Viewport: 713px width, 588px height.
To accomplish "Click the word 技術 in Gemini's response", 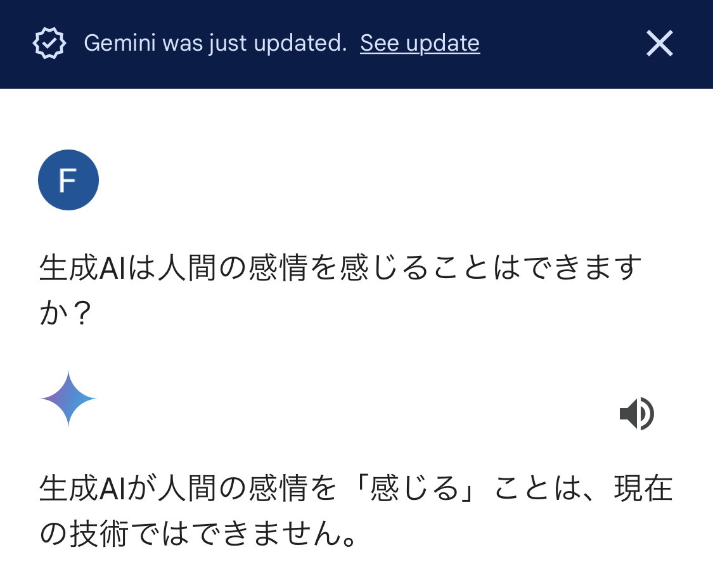I will [x=99, y=535].
